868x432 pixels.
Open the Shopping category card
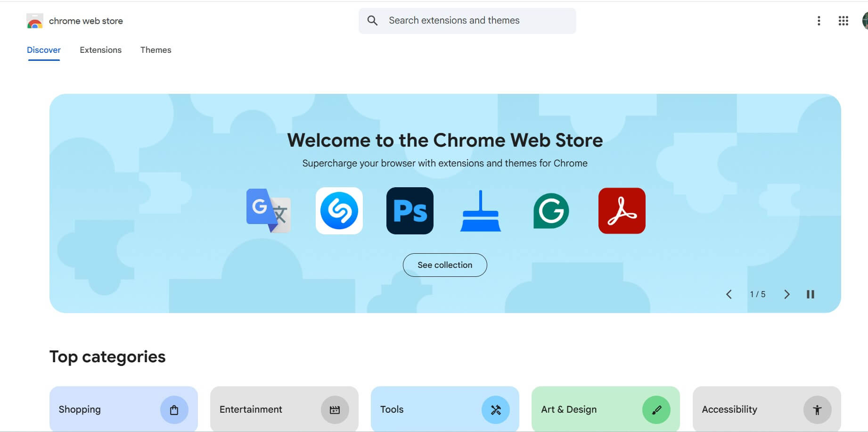point(123,409)
